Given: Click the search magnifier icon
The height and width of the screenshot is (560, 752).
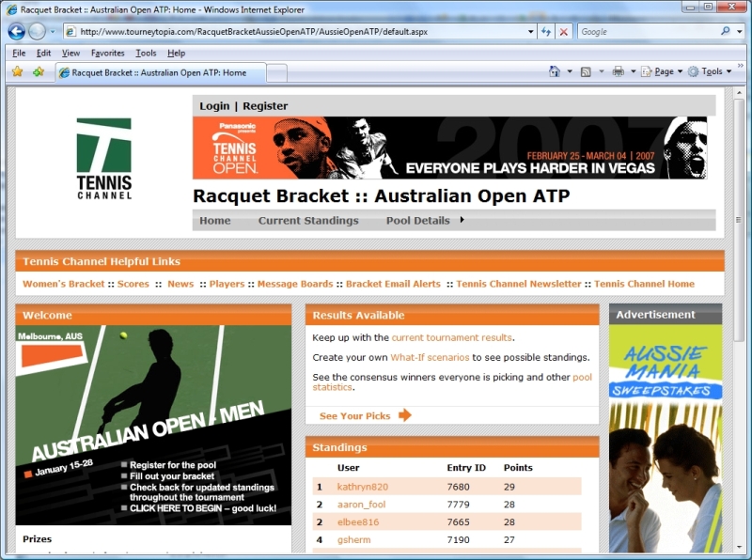Looking at the screenshot, I should tap(726, 31).
